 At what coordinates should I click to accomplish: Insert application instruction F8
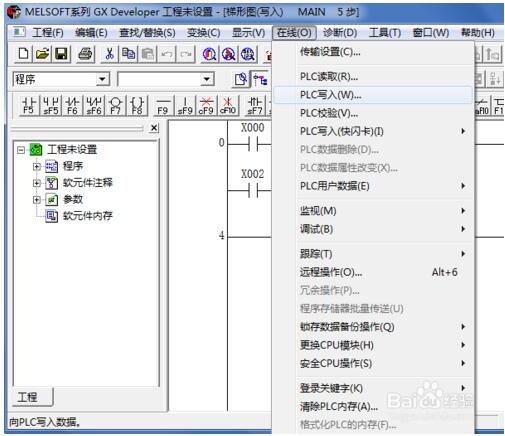(137, 105)
